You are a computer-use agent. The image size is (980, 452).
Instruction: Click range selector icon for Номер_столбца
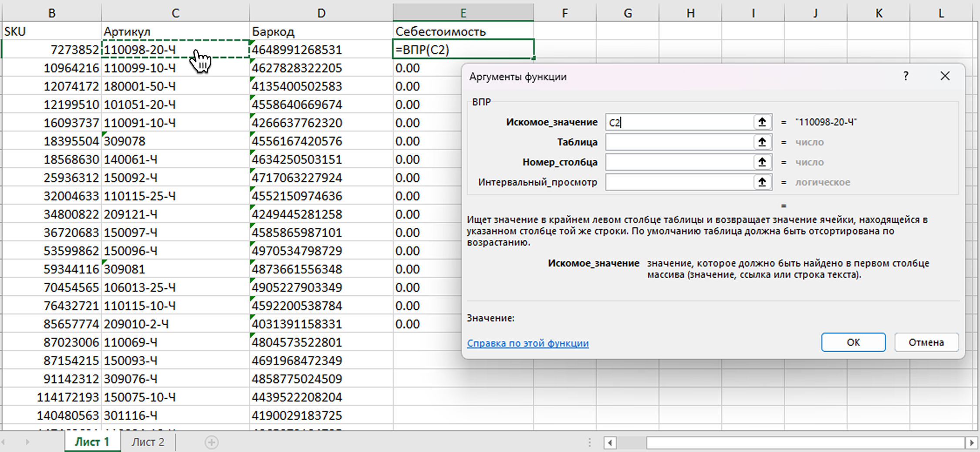(762, 162)
